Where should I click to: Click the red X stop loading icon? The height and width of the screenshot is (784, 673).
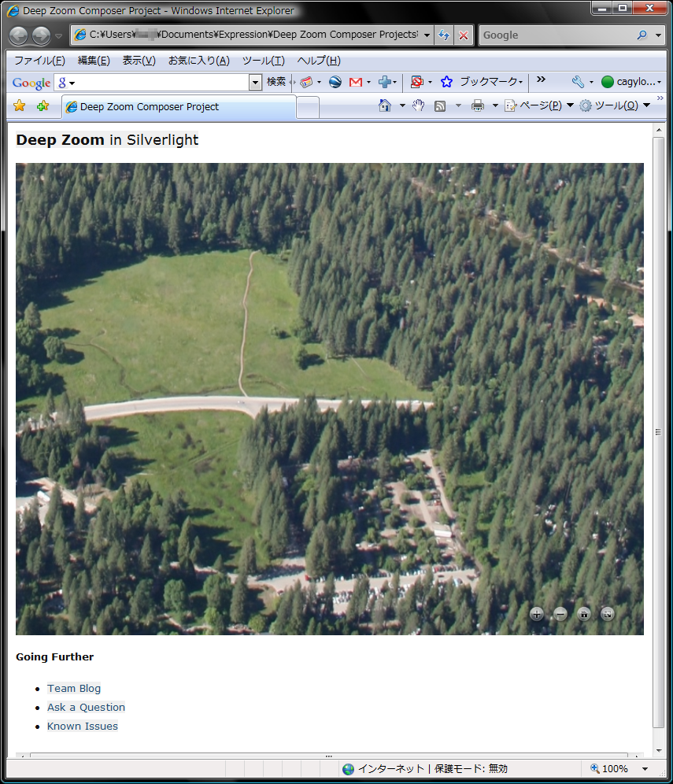464,35
